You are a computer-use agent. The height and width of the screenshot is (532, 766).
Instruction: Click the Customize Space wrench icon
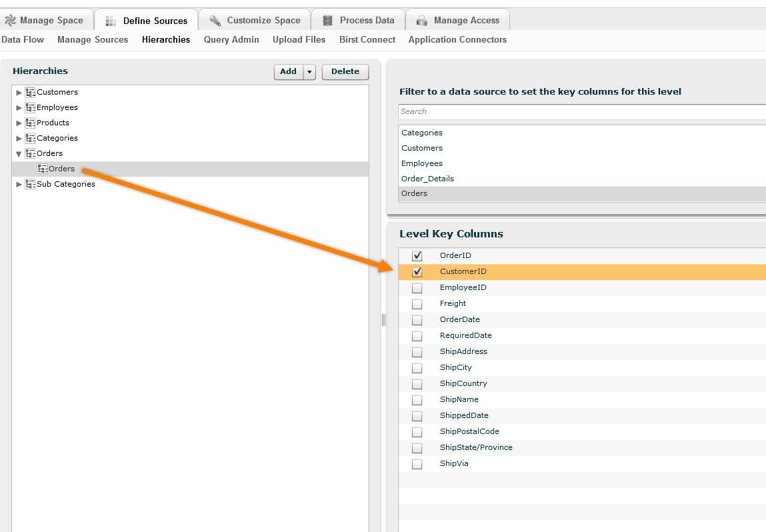click(x=215, y=21)
